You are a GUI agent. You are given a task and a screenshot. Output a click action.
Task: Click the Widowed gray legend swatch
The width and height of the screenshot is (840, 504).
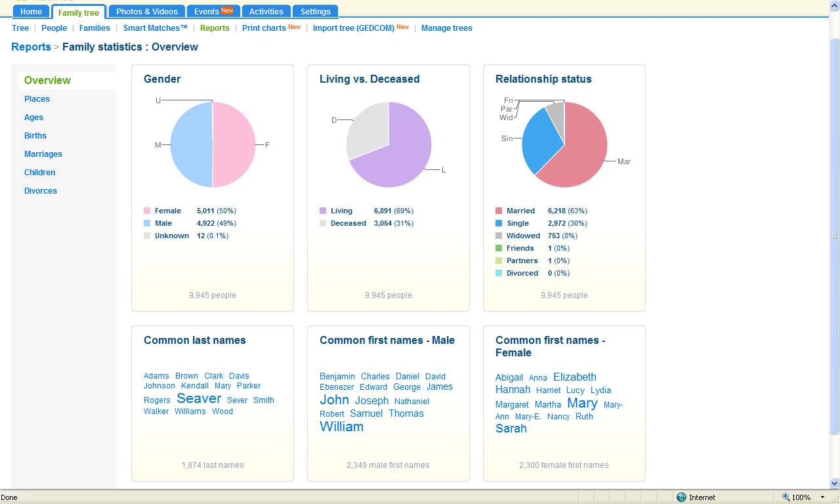[499, 236]
